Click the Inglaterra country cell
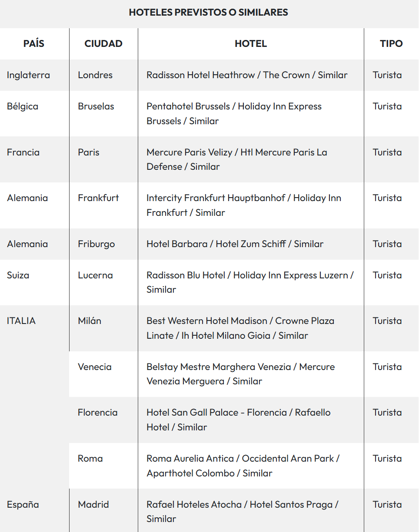419x532 pixels. pyautogui.click(x=28, y=75)
